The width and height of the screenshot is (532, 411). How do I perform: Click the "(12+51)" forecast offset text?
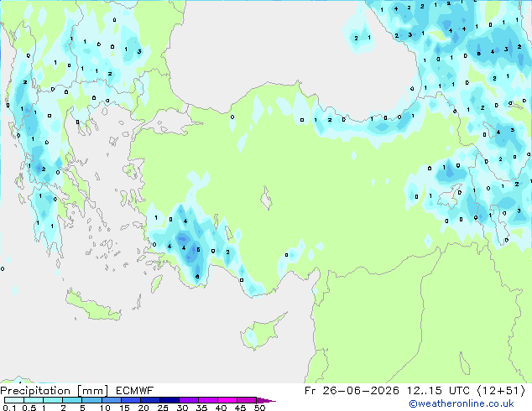tap(501, 391)
